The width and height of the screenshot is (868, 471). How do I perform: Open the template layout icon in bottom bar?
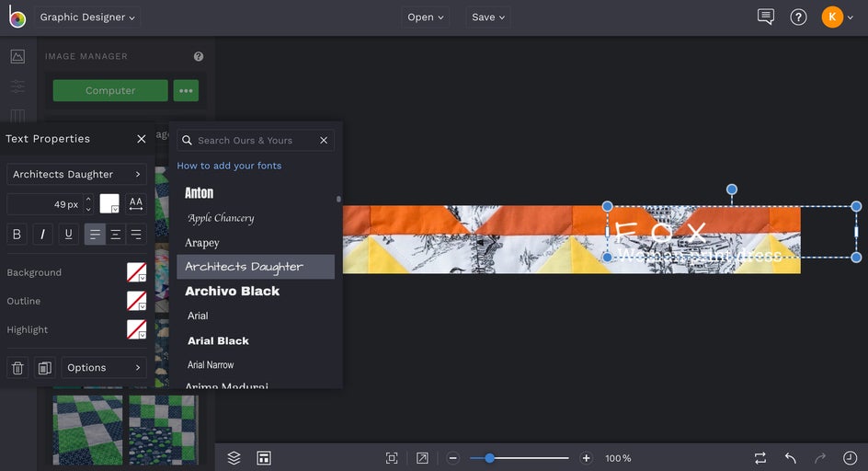pos(264,458)
